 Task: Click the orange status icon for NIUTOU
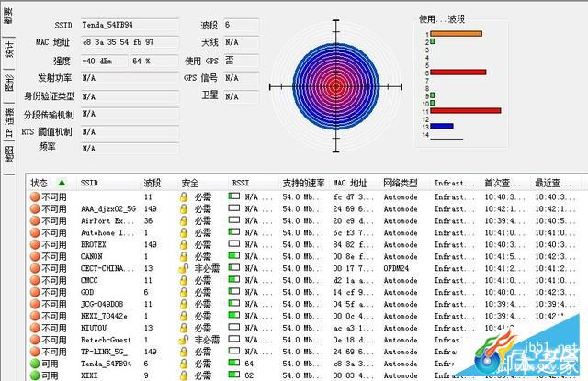pyautogui.click(x=35, y=328)
